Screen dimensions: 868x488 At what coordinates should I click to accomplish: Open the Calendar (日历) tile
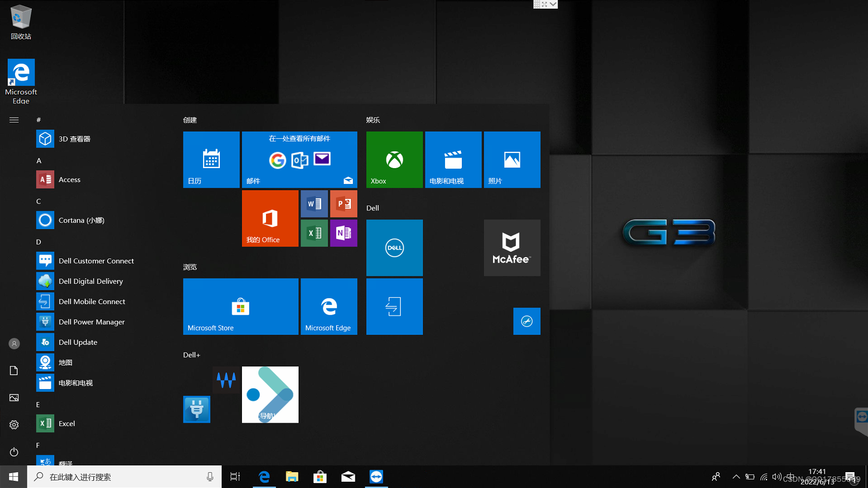[211, 159]
